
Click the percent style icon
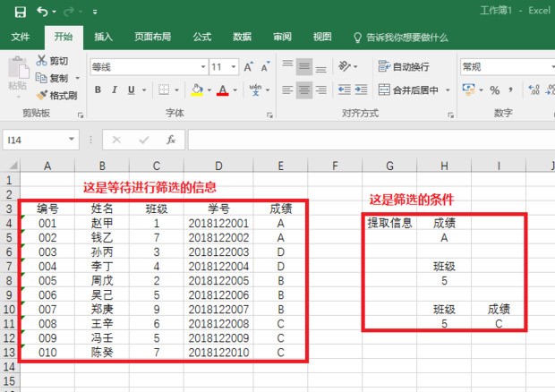[495, 90]
